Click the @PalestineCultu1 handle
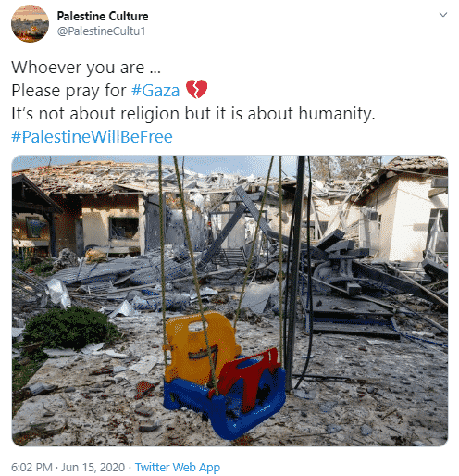This screenshot has width=459, height=476. [x=101, y=31]
